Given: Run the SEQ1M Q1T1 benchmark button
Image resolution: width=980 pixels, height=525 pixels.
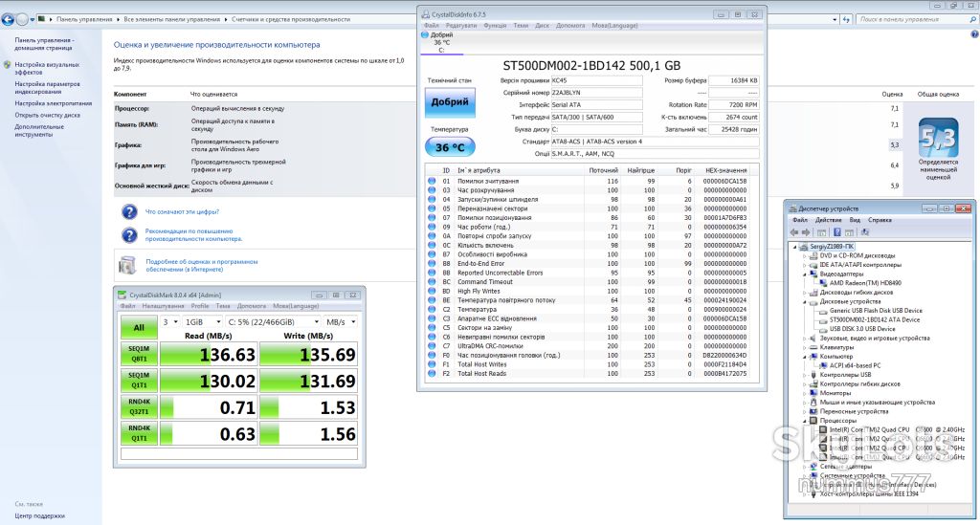Looking at the screenshot, I should (x=139, y=381).
